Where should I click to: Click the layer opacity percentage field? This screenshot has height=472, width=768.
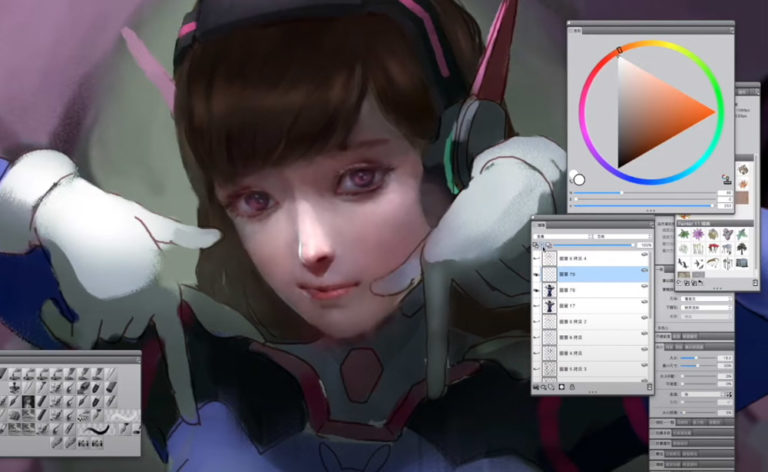click(x=645, y=245)
